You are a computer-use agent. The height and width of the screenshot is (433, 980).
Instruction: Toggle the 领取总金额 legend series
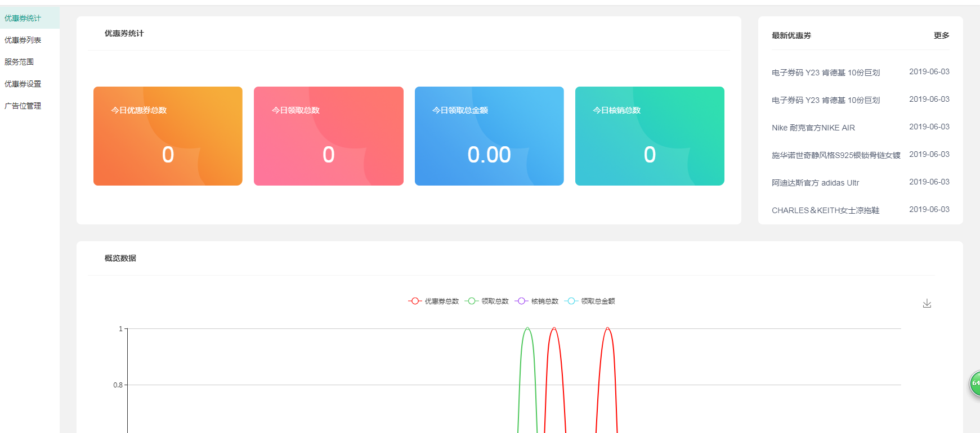click(590, 301)
